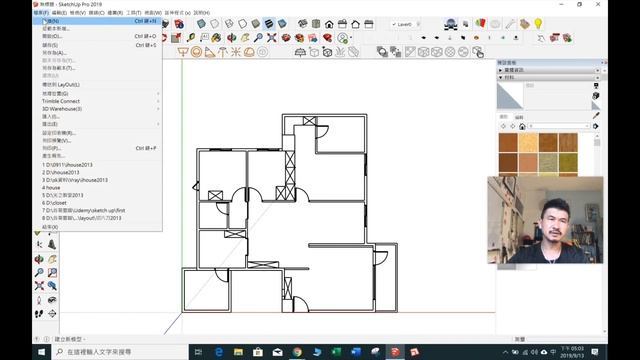Show hidden system tray icons chevron
Image resolution: width=640 pixels, height=360 pixels.
click(x=505, y=352)
